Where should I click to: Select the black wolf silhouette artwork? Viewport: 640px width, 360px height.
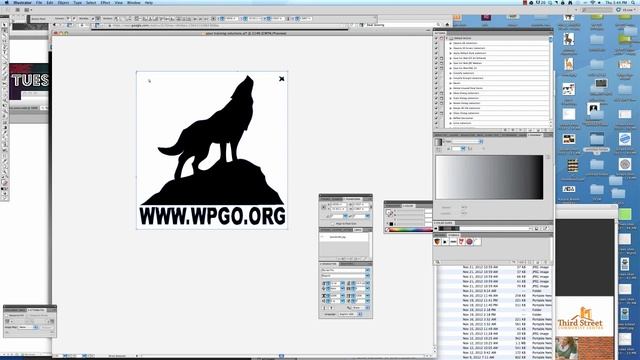point(211,141)
